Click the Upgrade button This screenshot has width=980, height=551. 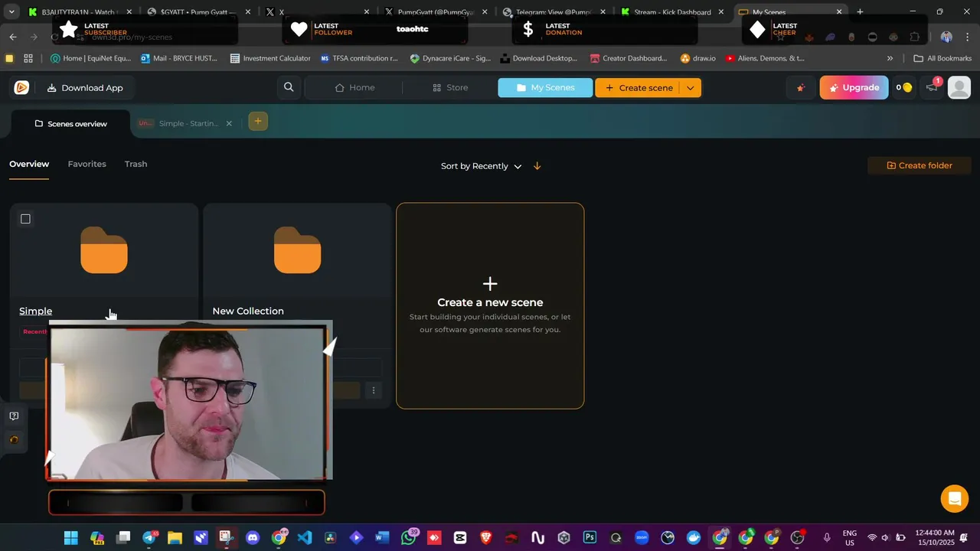point(854,87)
